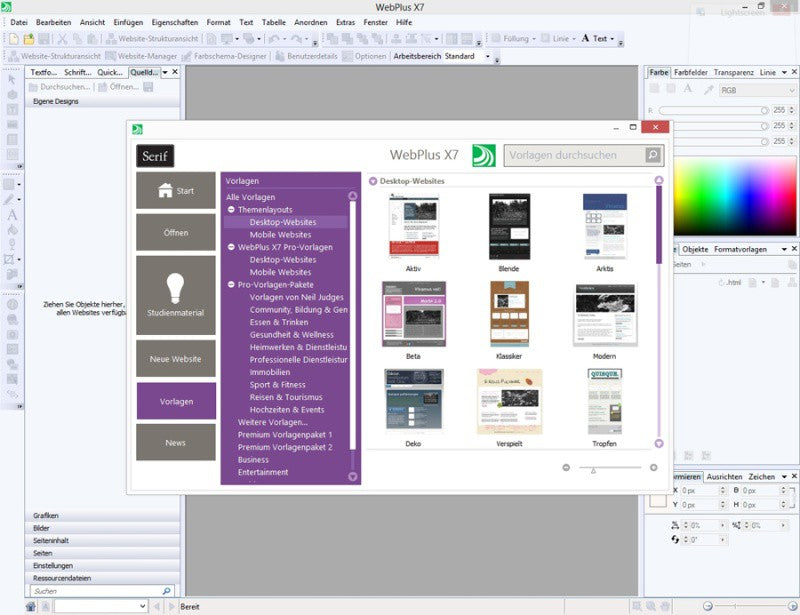Collapse WebPlus X7 Pro-Vorlagen group

tap(231, 247)
